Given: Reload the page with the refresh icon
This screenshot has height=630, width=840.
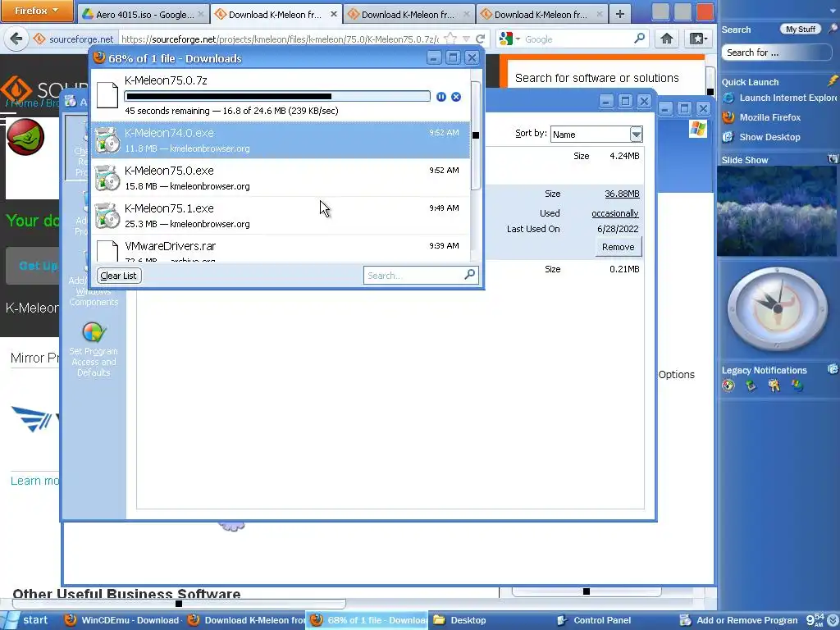Looking at the screenshot, I should pyautogui.click(x=481, y=39).
